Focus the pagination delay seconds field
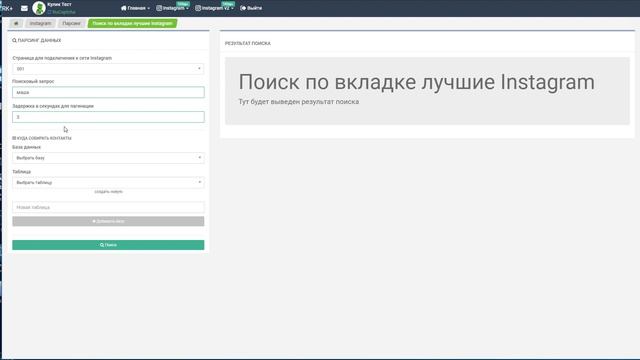The image size is (640, 360). click(x=108, y=117)
